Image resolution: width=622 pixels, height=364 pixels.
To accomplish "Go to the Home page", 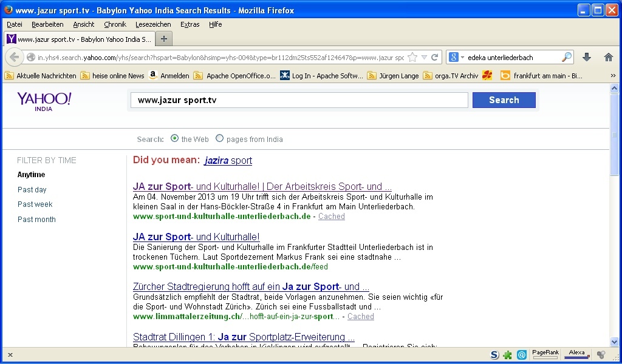I will 609,58.
